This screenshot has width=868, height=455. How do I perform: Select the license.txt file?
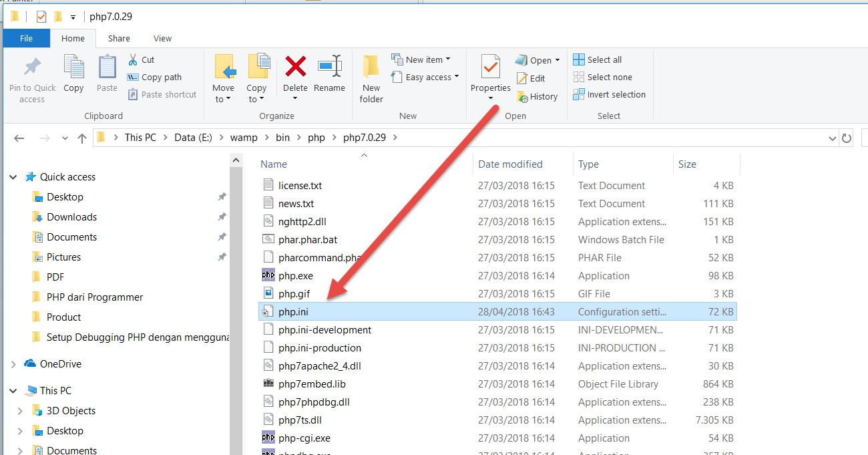300,185
